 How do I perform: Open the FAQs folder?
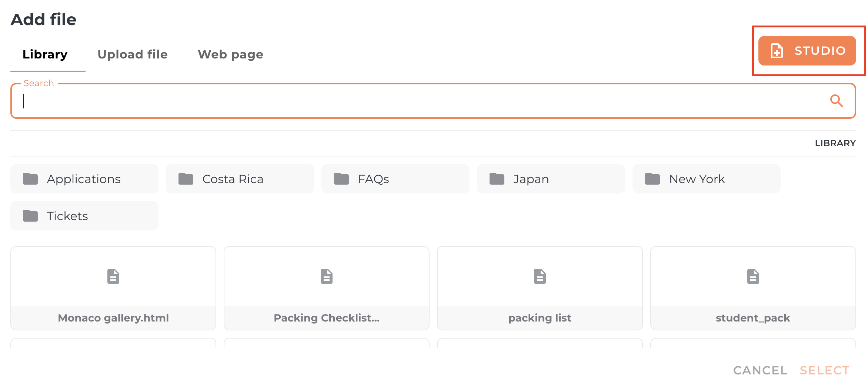click(395, 179)
